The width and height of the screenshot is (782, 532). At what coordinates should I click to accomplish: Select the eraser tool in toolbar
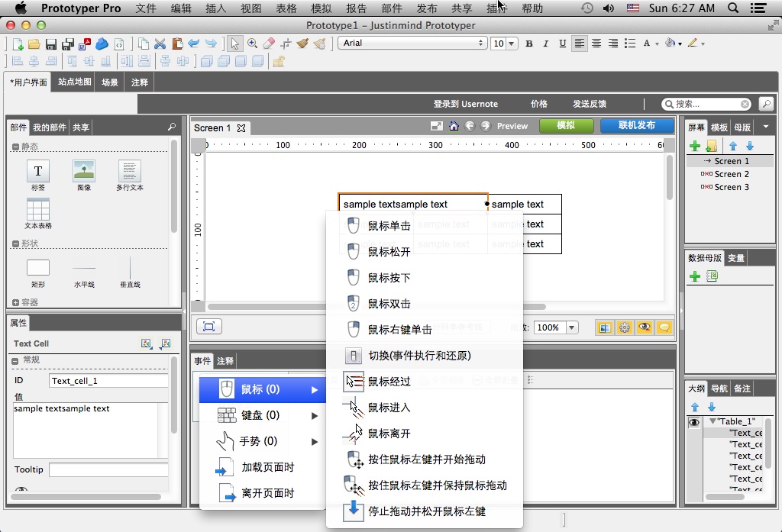click(268, 44)
